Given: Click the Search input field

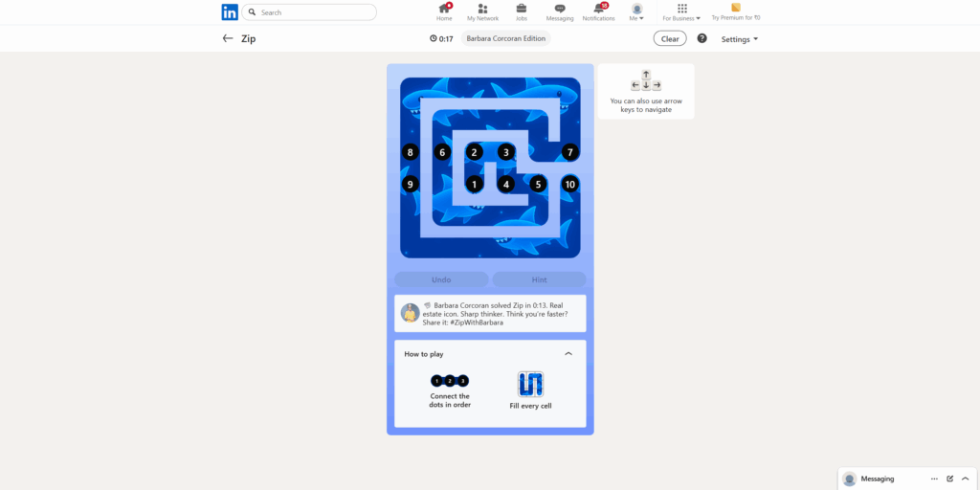Looking at the screenshot, I should coord(309,11).
